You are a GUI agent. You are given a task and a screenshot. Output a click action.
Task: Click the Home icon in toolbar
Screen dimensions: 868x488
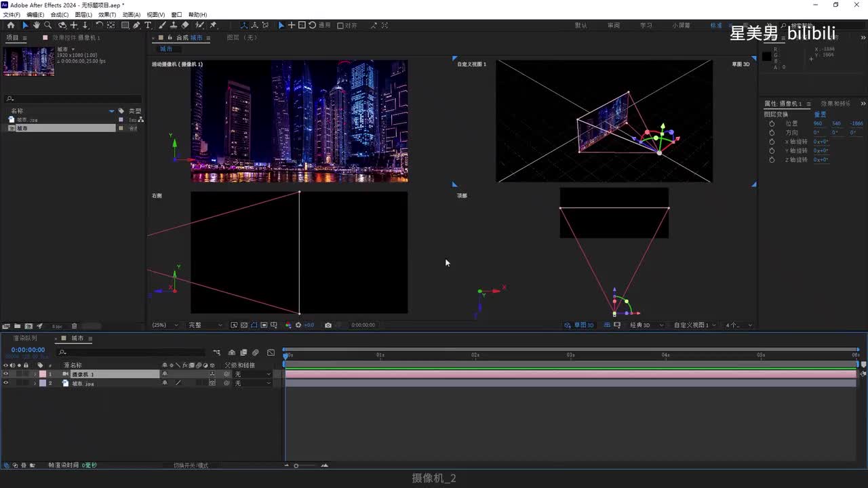[11, 25]
